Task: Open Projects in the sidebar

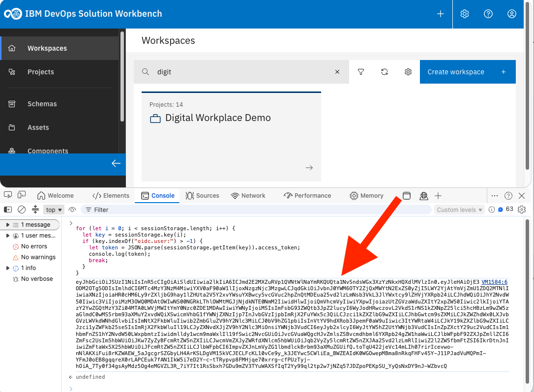Action: (x=60, y=72)
